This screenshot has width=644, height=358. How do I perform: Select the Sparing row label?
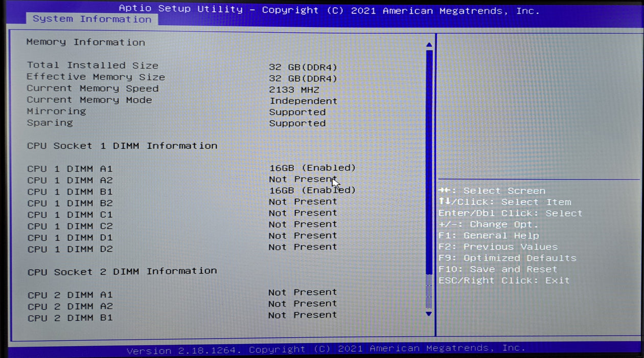50,123
